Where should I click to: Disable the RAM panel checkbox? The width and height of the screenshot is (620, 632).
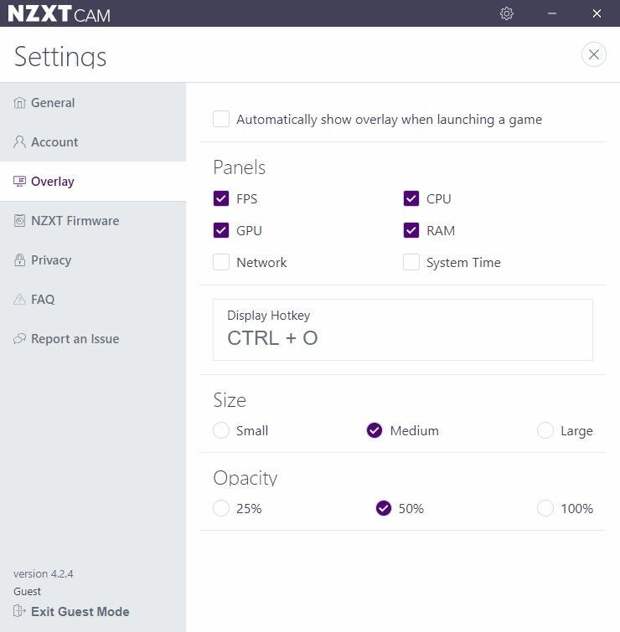coord(411,231)
